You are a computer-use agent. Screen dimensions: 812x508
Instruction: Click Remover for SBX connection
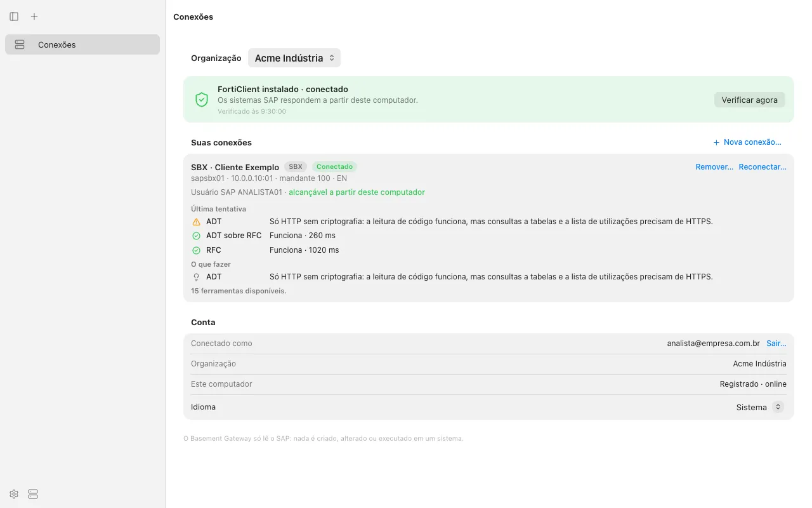click(714, 167)
